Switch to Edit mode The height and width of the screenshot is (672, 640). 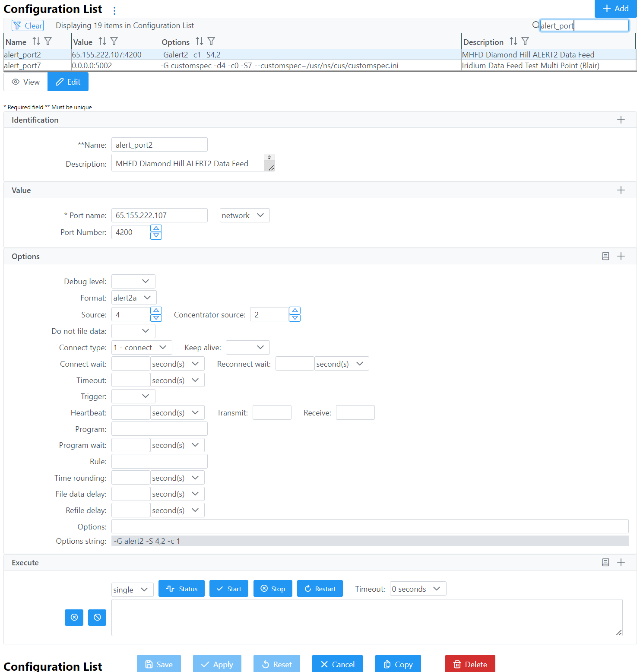tap(68, 82)
